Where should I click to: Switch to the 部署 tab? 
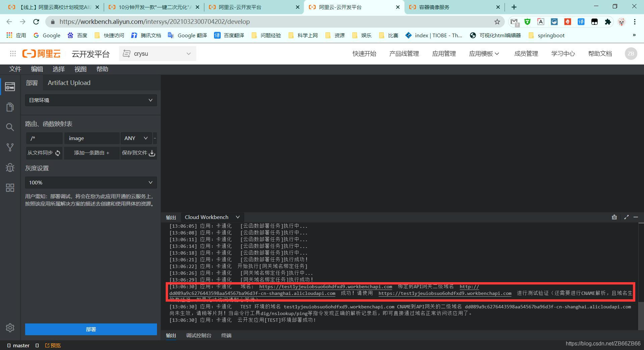(x=32, y=83)
